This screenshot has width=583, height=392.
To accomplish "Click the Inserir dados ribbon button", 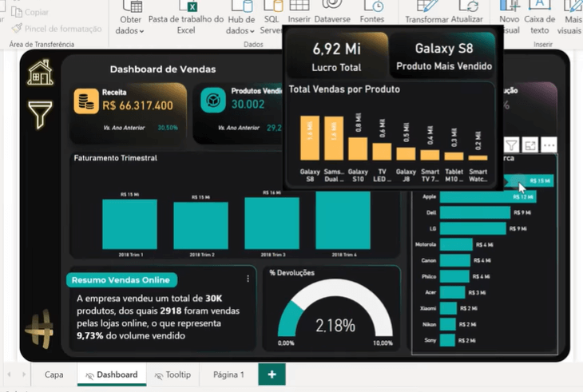I will coord(299,12).
